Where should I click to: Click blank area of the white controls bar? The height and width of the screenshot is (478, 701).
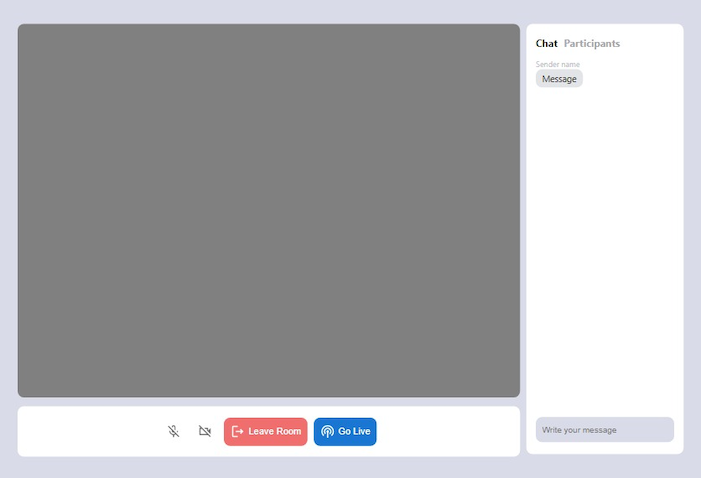(80, 431)
